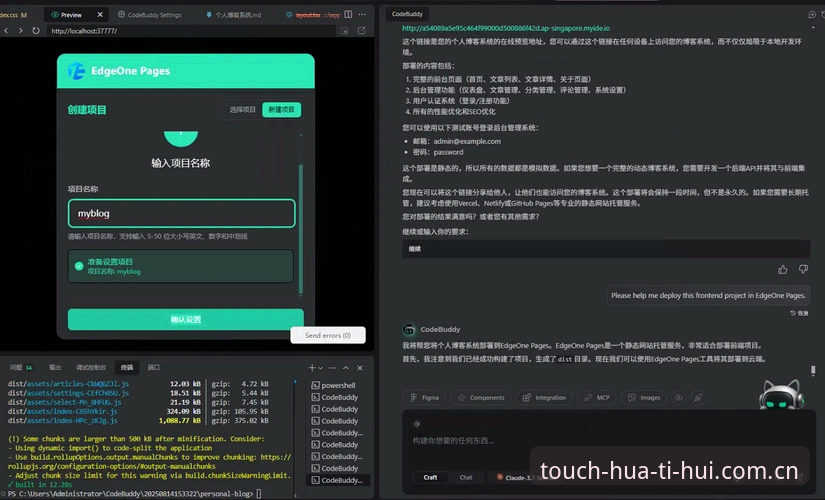Switch to Chat mode
Image resolution: width=825 pixels, height=500 pixels.
pyautogui.click(x=466, y=477)
